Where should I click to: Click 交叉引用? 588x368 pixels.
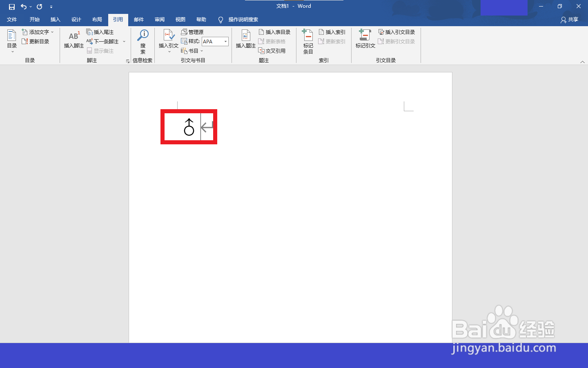(x=272, y=51)
